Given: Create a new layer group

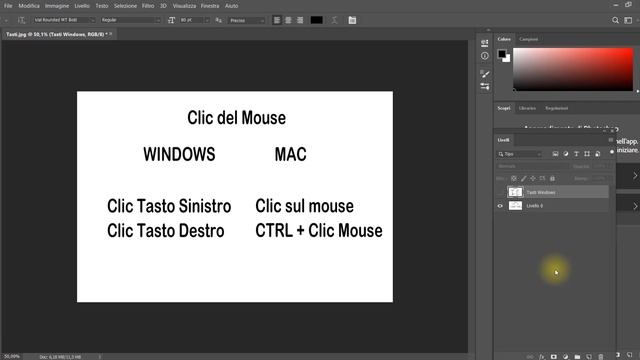Looking at the screenshot, I should 577,356.
